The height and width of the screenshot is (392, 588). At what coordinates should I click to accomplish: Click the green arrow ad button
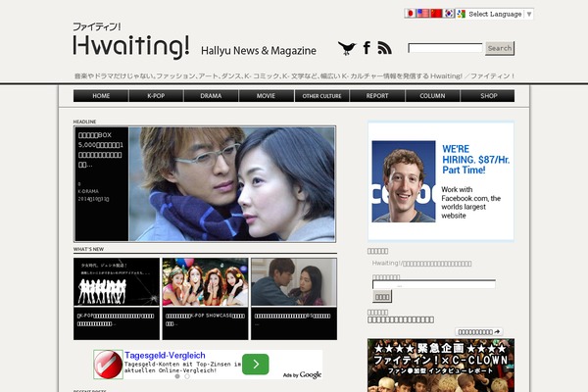click(x=256, y=364)
